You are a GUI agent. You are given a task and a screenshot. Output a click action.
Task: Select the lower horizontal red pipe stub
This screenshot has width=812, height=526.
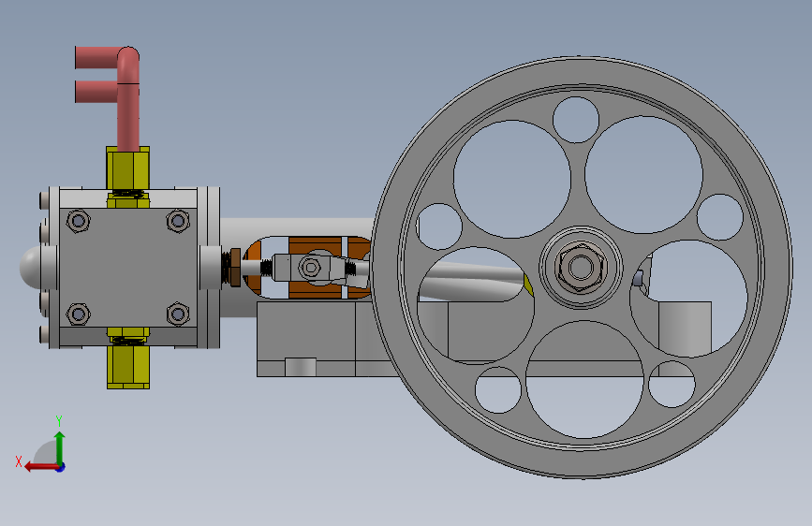tap(96, 91)
